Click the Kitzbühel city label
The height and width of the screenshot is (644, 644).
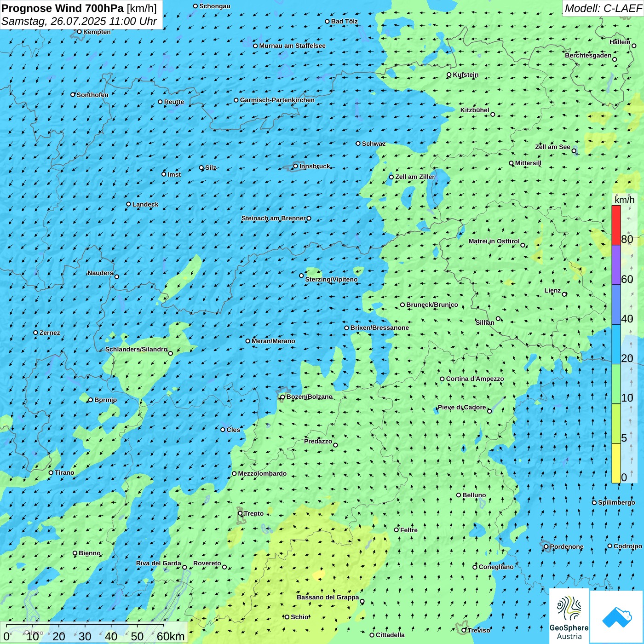point(475,110)
